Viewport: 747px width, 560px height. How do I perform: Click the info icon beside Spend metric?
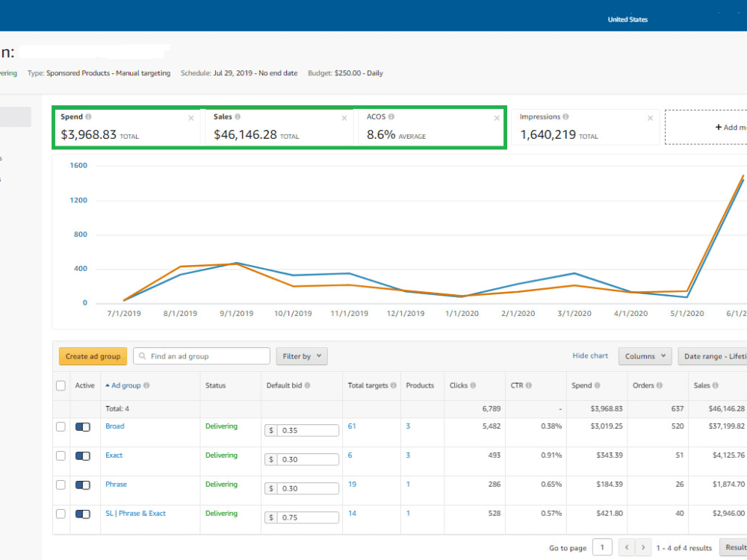88,116
